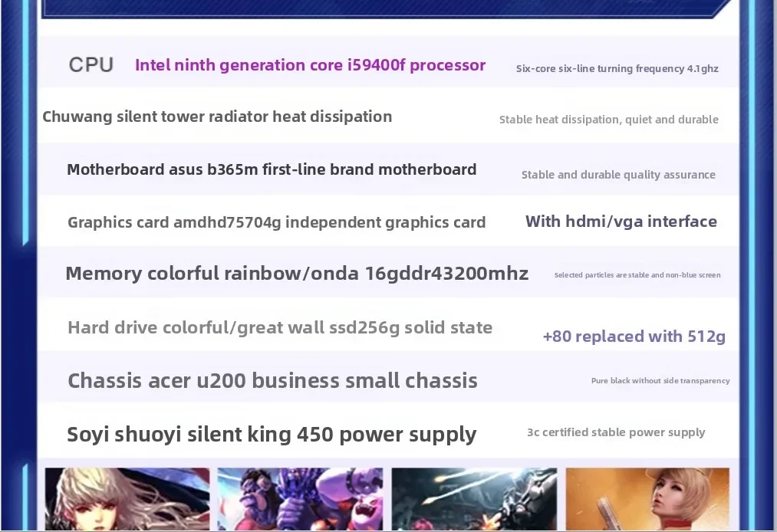Click the hdmi/vga interface label
This screenshot has height=532, width=777.
pos(621,221)
